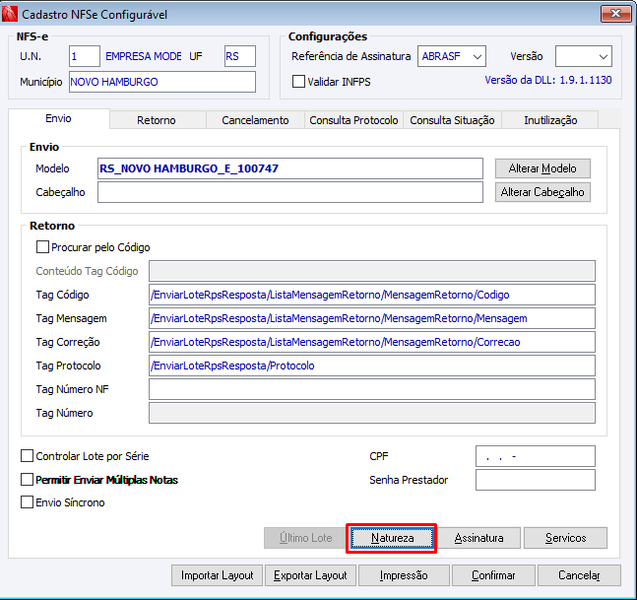
Task: Switch to the Envio tab
Action: pos(58,118)
